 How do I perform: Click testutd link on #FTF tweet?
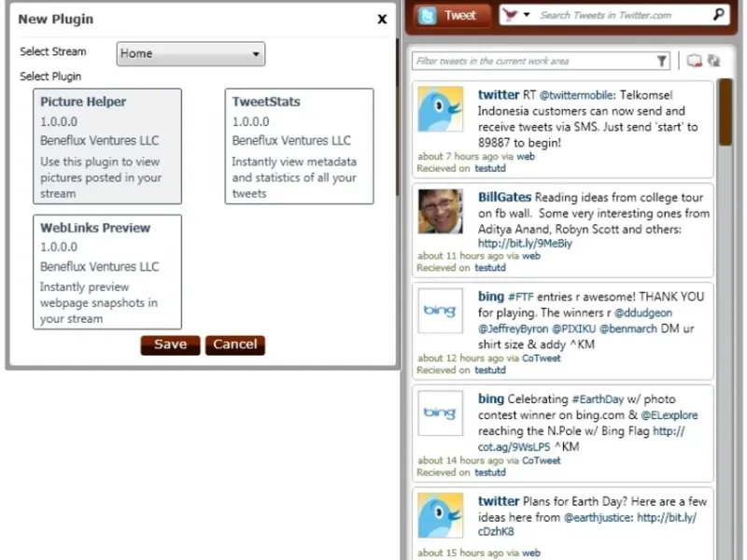point(489,370)
